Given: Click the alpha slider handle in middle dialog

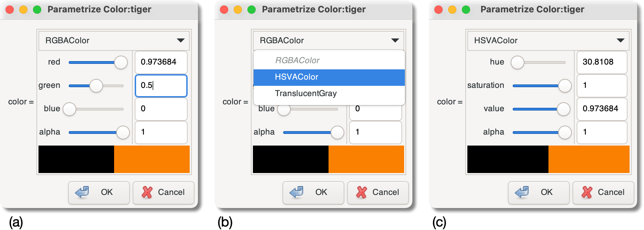Looking at the screenshot, I should click(x=337, y=132).
